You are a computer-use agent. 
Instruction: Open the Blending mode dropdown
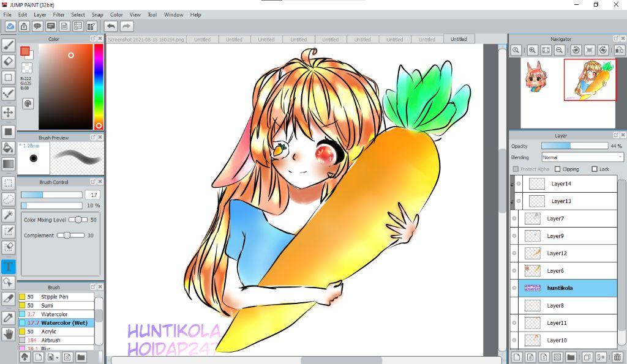583,157
